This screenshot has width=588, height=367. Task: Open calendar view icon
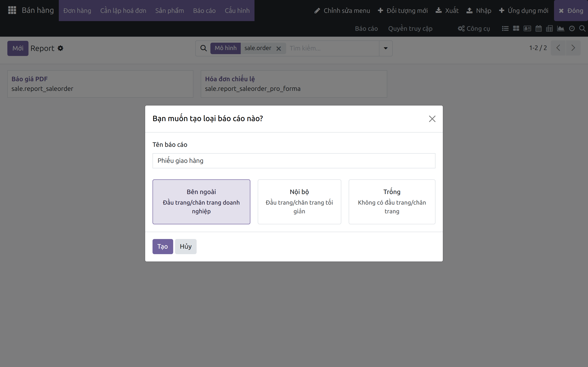[538, 29]
